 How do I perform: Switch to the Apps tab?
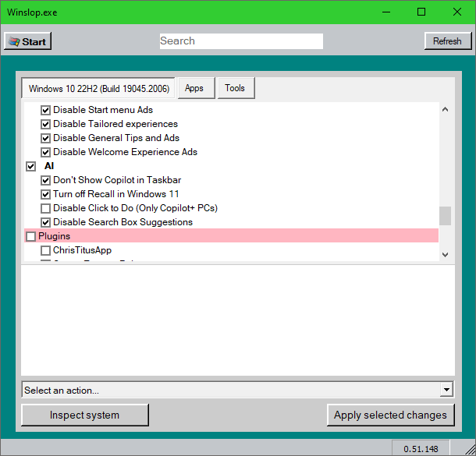point(194,88)
